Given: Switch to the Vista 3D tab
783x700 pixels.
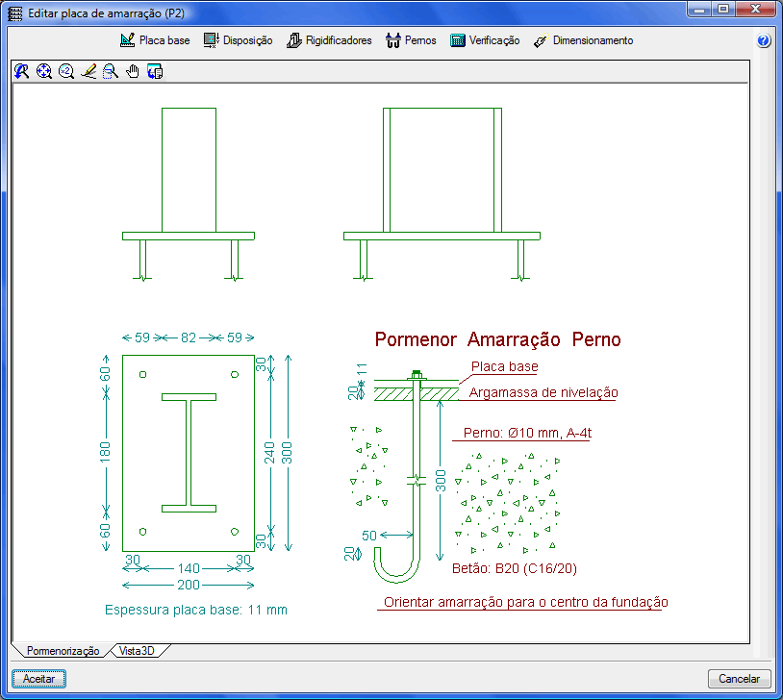Looking at the screenshot, I should [x=137, y=651].
